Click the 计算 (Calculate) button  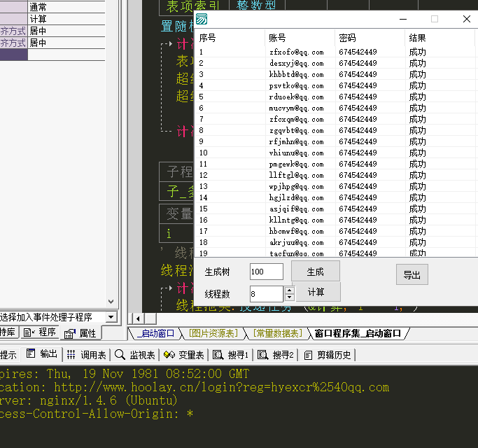[315, 292]
